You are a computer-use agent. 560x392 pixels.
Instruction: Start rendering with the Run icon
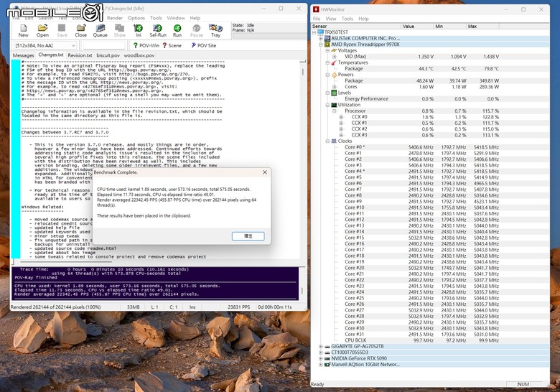[x=177, y=31]
